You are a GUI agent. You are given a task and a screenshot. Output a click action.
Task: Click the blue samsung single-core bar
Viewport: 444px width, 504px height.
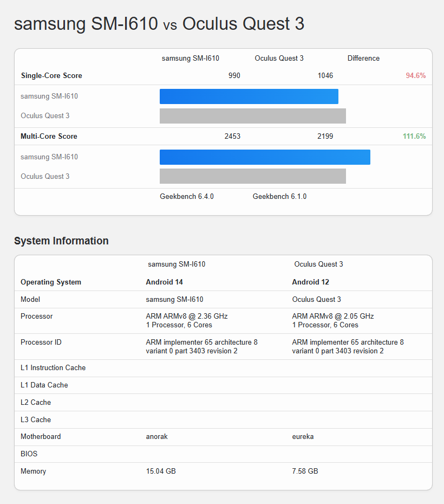tap(249, 96)
